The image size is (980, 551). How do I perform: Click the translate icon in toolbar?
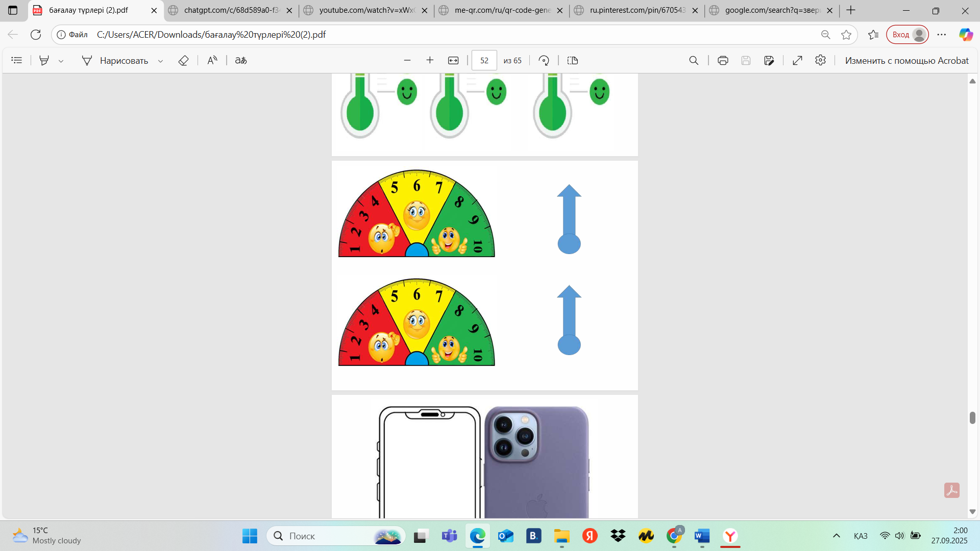tap(241, 60)
